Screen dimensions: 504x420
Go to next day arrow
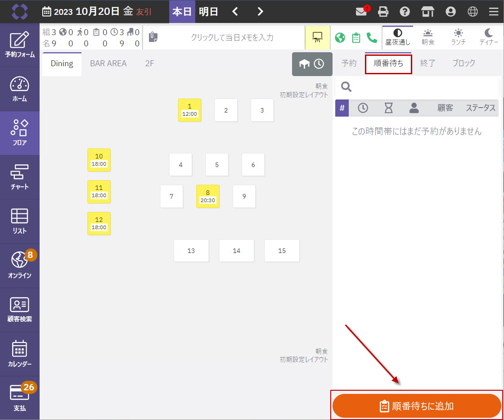click(261, 12)
